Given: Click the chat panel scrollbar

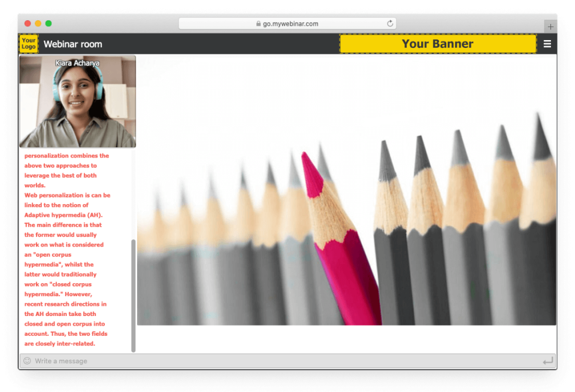Looking at the screenshot, I should click(x=134, y=296).
